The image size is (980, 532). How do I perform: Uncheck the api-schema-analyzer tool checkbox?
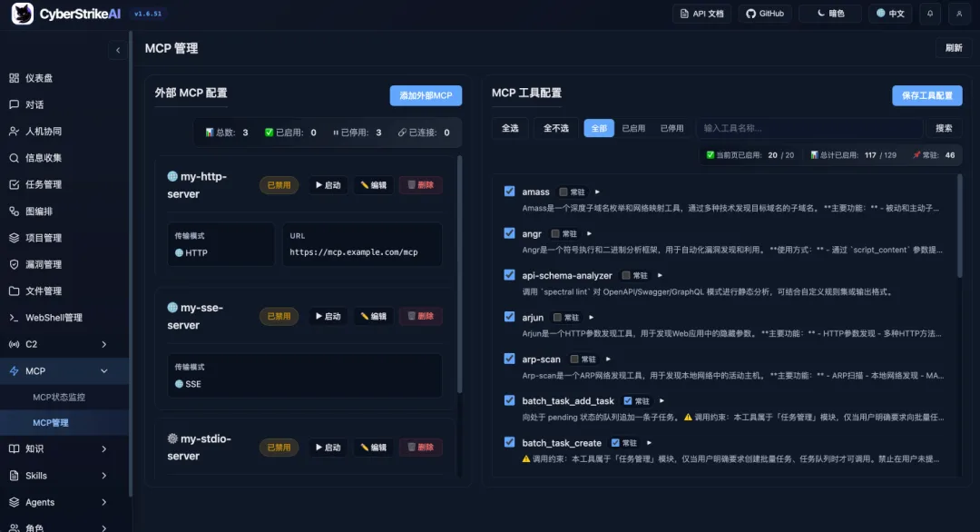coord(509,275)
